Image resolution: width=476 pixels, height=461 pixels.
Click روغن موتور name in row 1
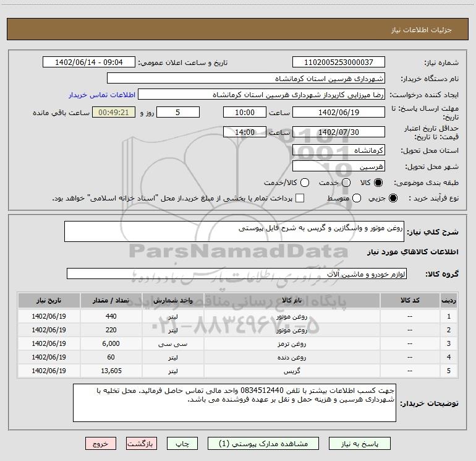click(x=292, y=316)
